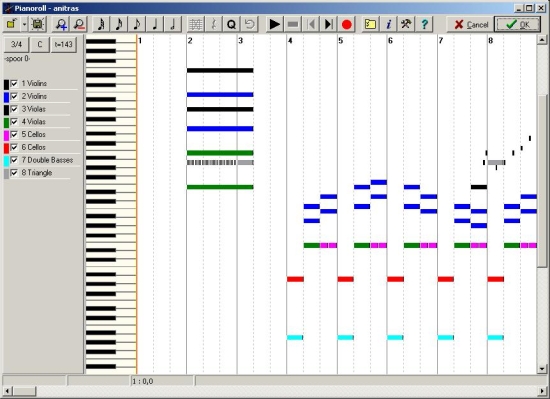Image resolution: width=550 pixels, height=399 pixels.
Task: Toggle the 3 Violas track checkbox
Action: click(14, 109)
